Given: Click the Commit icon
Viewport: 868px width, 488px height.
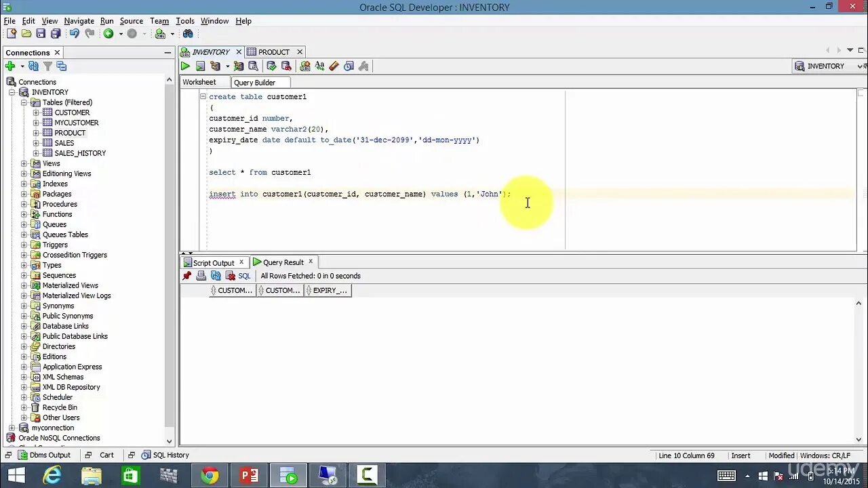Looking at the screenshot, I should (x=271, y=66).
